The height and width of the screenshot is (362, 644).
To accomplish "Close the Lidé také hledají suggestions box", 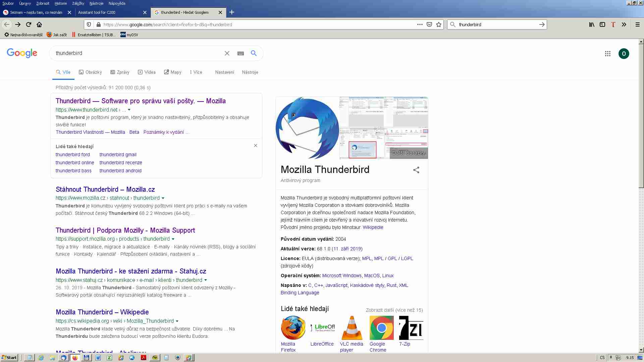I will click(x=256, y=145).
